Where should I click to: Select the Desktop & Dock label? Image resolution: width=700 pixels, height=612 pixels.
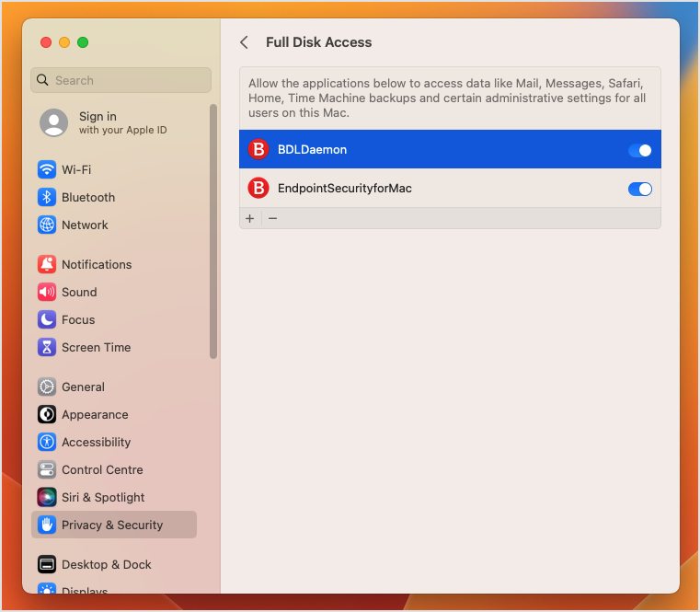[x=107, y=565]
